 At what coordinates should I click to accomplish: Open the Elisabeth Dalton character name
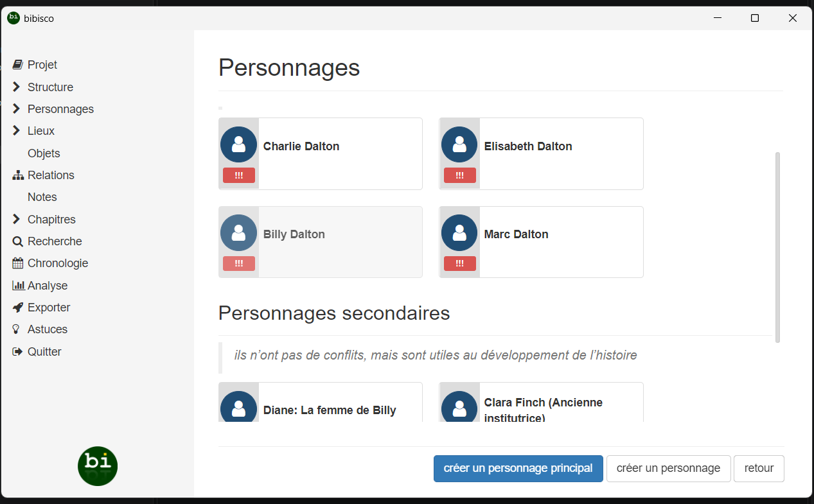pyautogui.click(x=528, y=146)
